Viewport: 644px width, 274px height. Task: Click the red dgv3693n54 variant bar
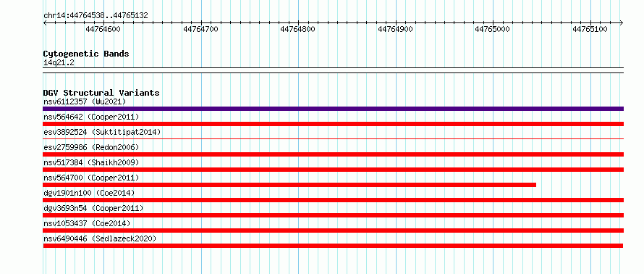[x=334, y=215]
